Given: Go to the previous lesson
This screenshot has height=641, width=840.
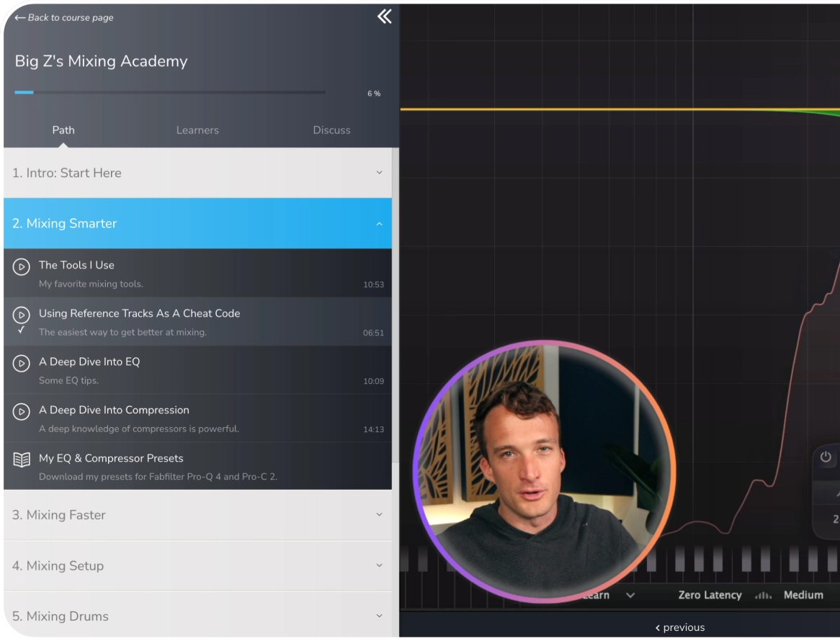Looking at the screenshot, I should pyautogui.click(x=680, y=627).
